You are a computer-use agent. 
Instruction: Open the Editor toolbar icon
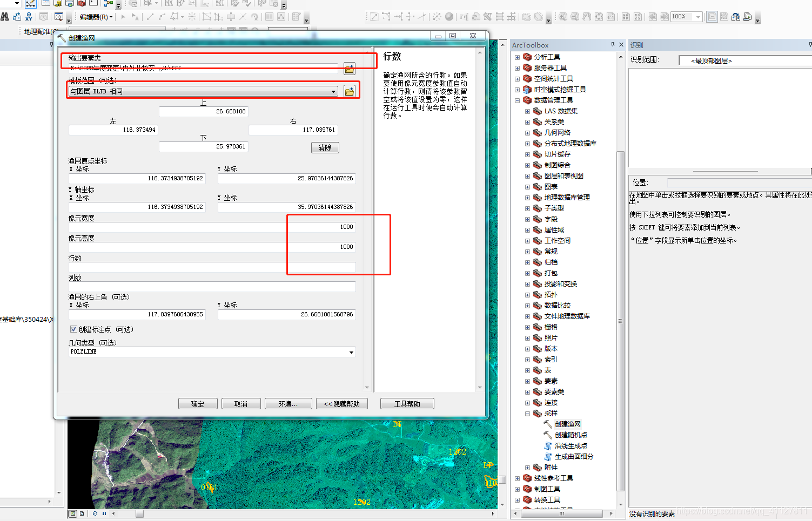(x=31, y=3)
